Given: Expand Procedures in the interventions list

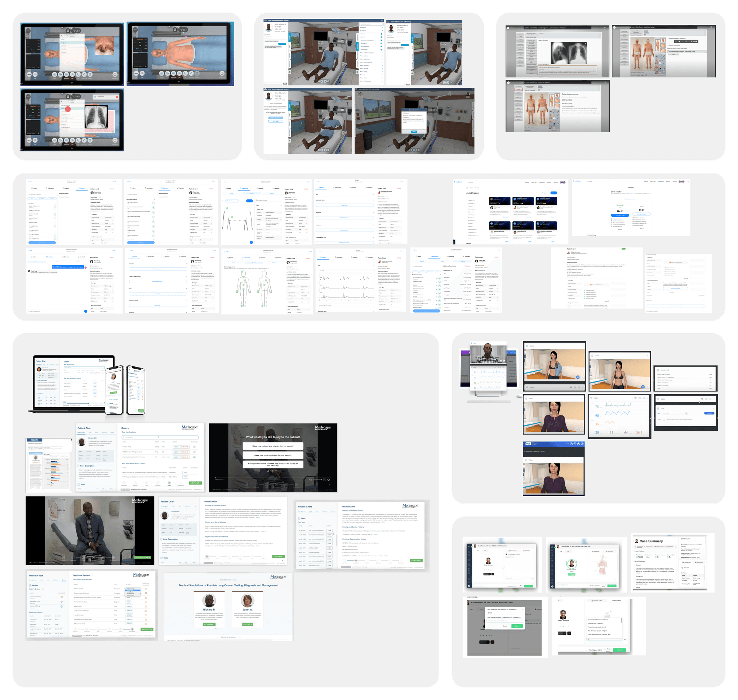Looking at the screenshot, I should (382, 28).
